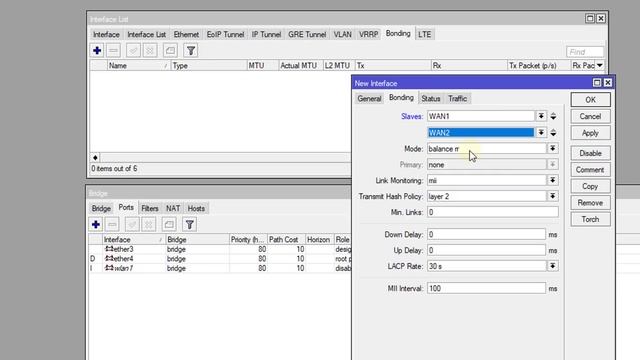Screen dimensions: 640x360
Task: Switch to the Filters tab in Bridge window
Action: 150,209
